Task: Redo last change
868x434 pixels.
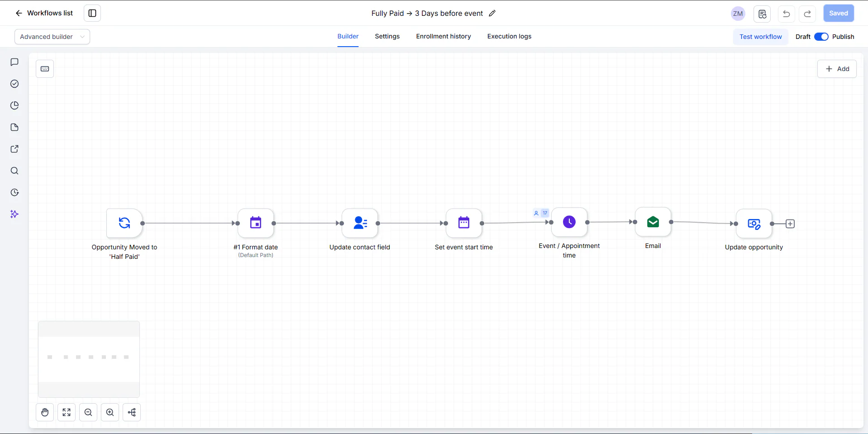Action: [807, 14]
